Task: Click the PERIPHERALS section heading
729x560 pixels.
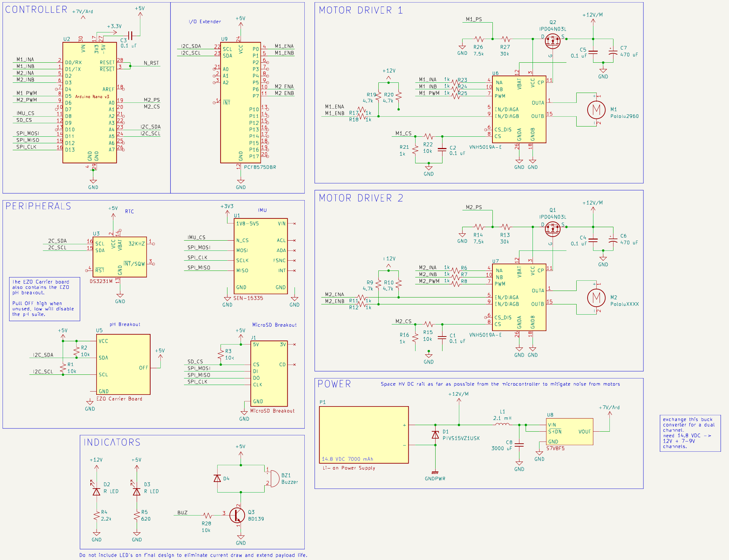Action: pos(38,206)
